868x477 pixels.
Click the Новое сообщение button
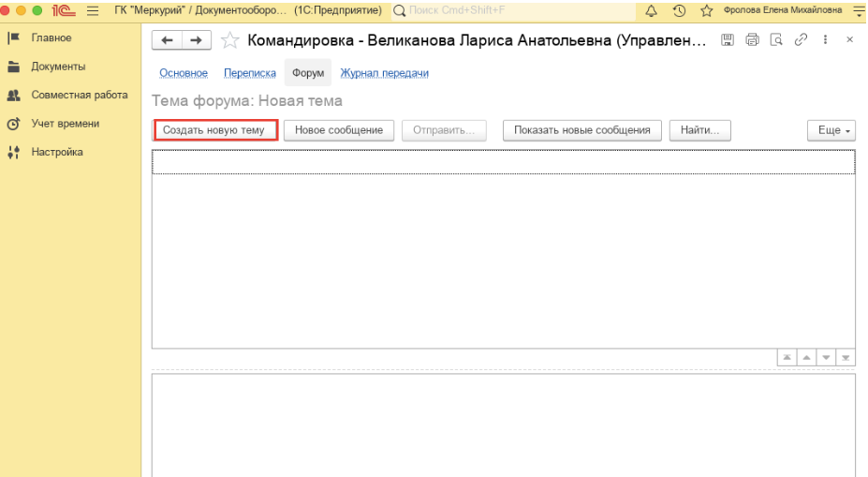[339, 130]
